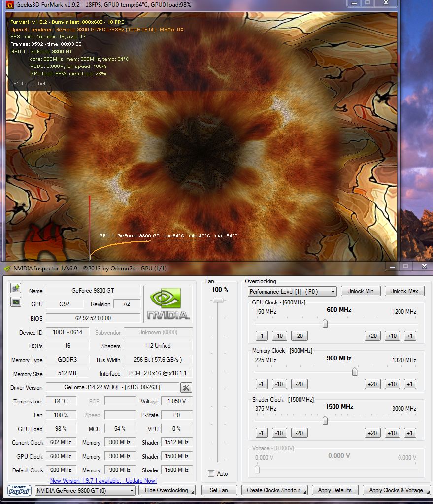
Task: Increase GPU Clock by 1 MHz
Action: pyautogui.click(x=410, y=336)
